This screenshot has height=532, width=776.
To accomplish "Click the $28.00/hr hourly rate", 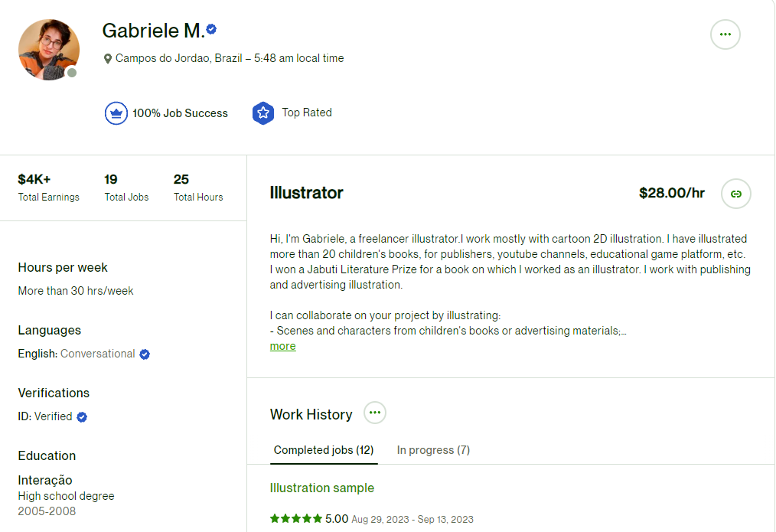I will pos(672,193).
